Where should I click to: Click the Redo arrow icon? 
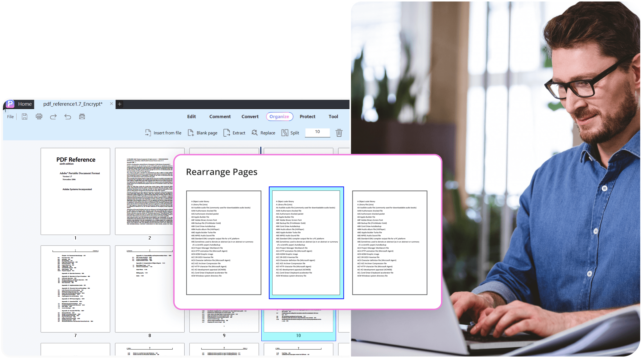53,117
